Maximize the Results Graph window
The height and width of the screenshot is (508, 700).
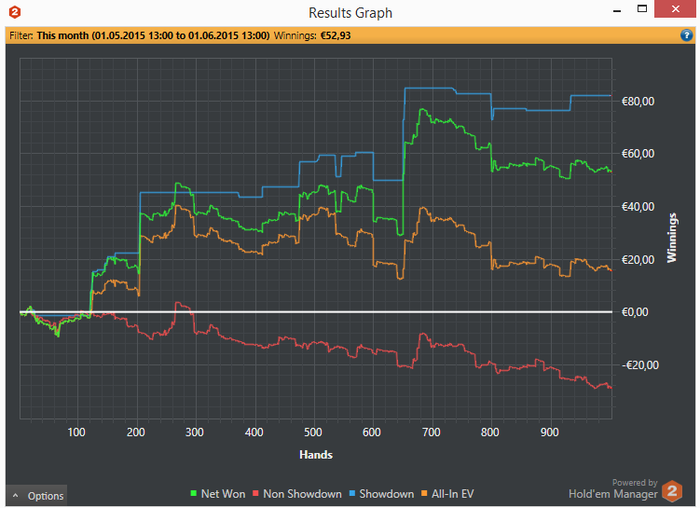click(642, 9)
